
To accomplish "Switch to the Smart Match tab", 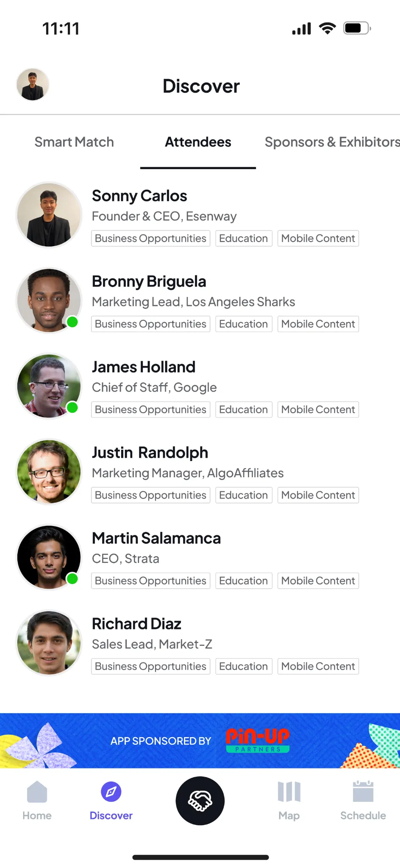I will [74, 142].
